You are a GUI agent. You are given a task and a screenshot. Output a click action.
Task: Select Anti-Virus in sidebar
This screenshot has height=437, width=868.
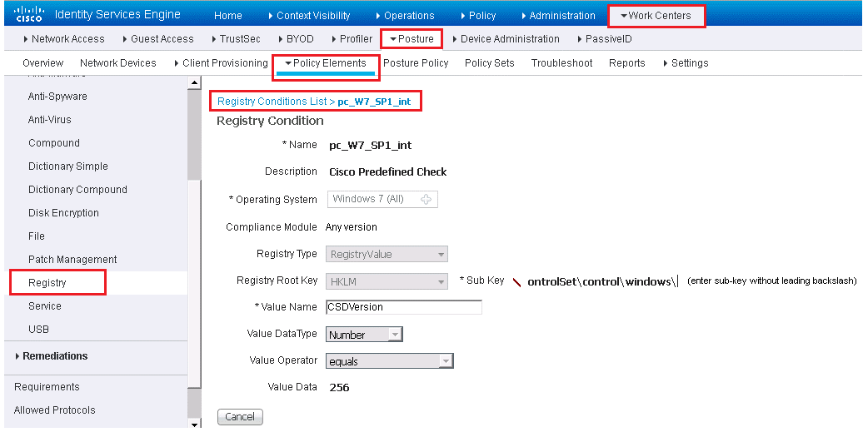50,120
